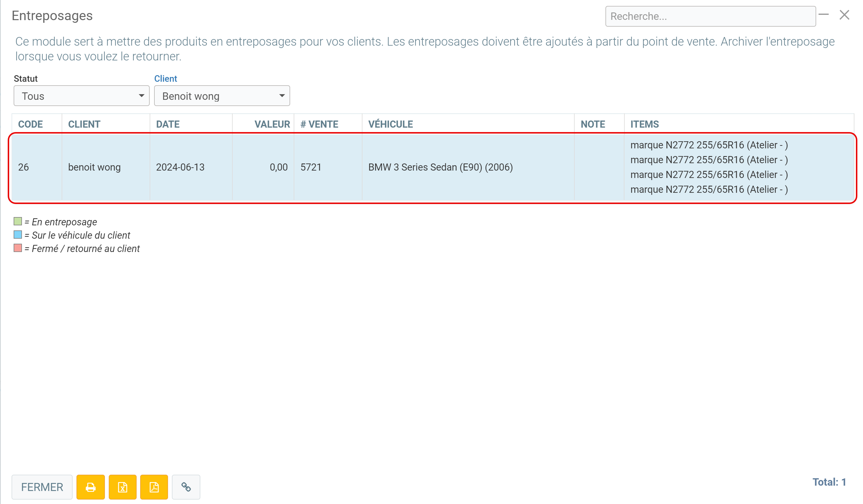Click the chain link icon button
The width and height of the screenshot is (863, 504).
coord(186,487)
